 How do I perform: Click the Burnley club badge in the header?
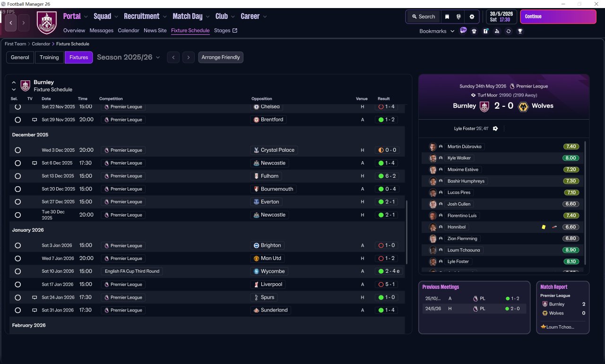(x=46, y=23)
